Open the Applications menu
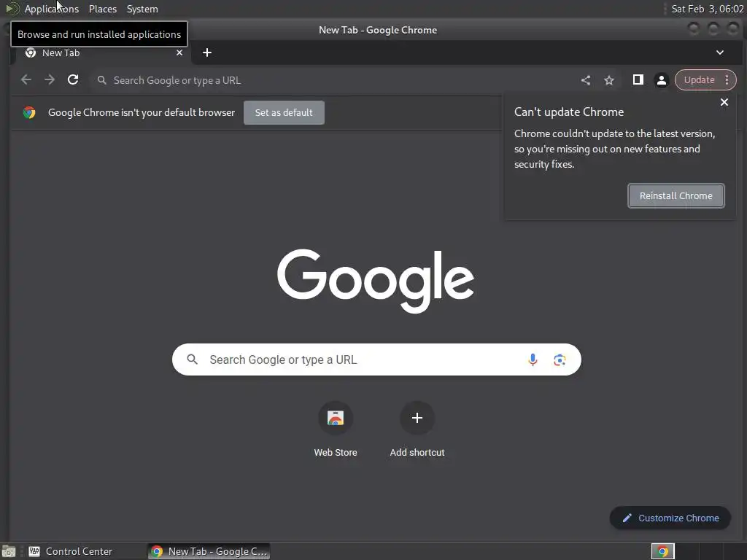 (x=52, y=9)
